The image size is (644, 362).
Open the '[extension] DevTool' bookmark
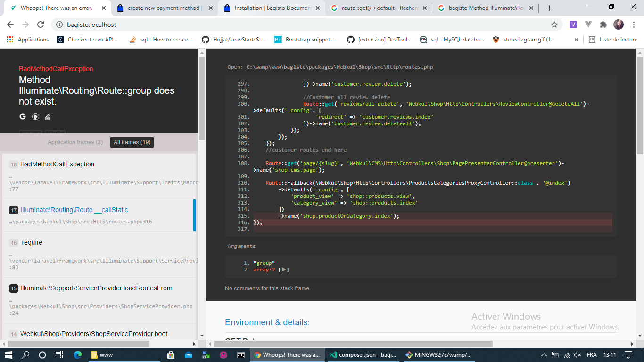click(x=379, y=40)
